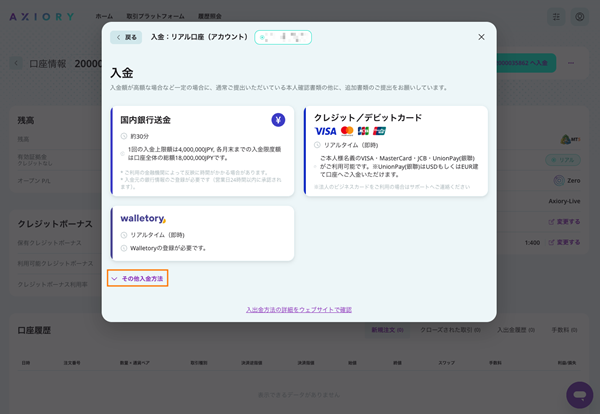Open the chat support bubble
The image size is (600, 414).
[580, 395]
